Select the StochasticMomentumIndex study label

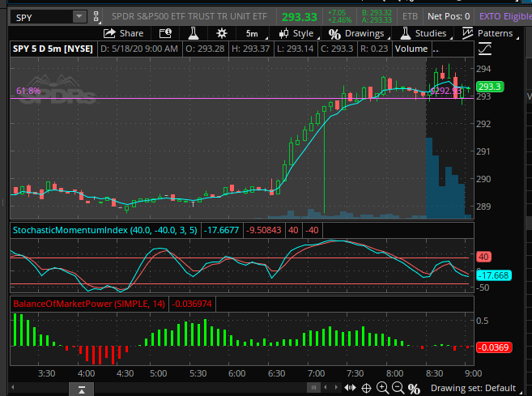tap(104, 230)
